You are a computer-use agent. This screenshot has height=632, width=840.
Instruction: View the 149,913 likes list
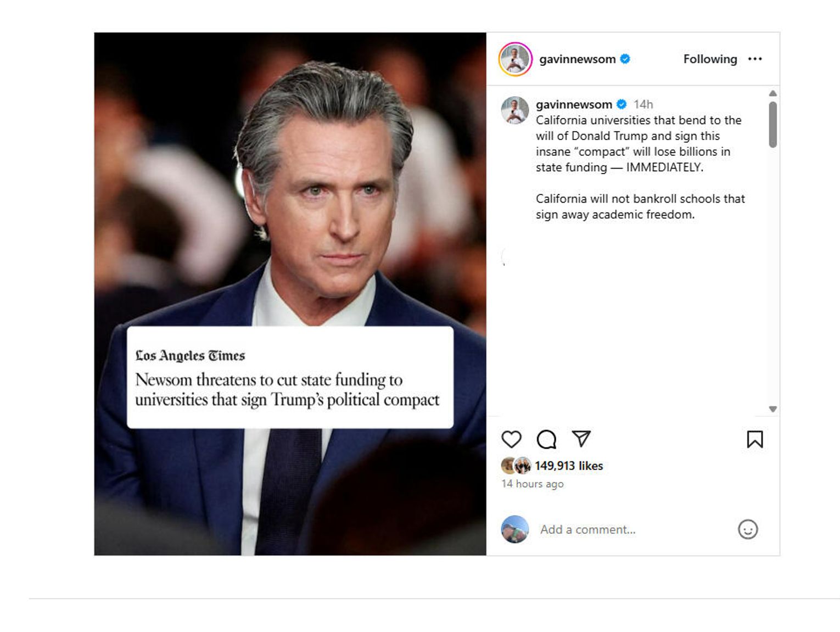click(x=569, y=466)
